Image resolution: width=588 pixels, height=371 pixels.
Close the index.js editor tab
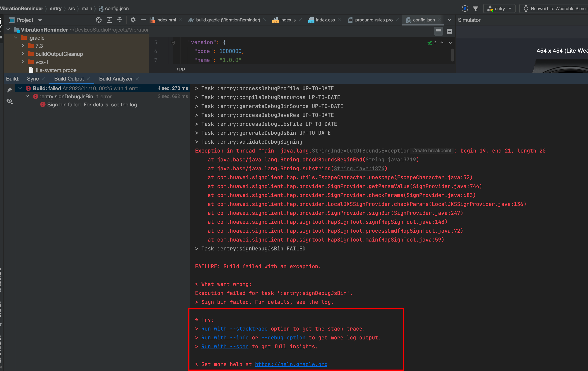[300, 20]
